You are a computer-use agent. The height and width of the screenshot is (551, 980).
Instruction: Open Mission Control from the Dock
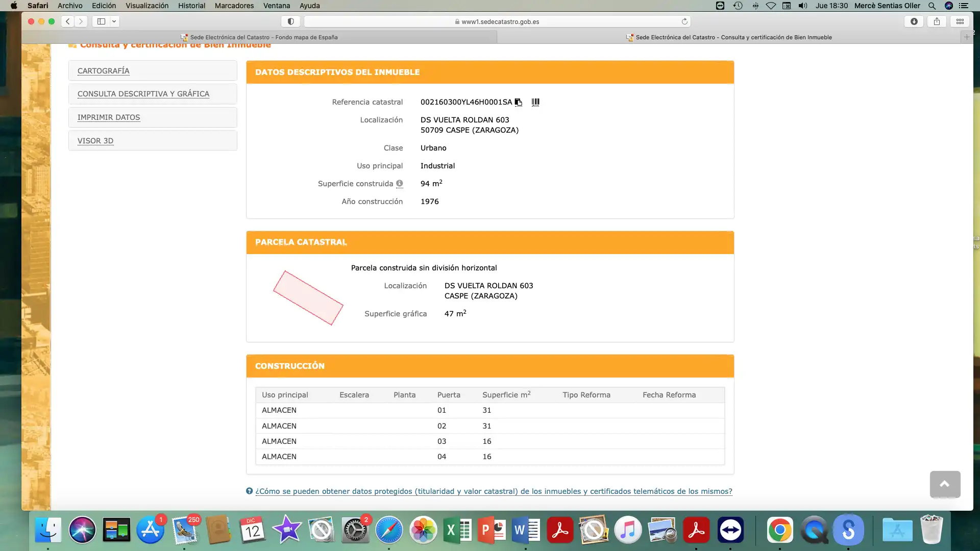(x=116, y=530)
